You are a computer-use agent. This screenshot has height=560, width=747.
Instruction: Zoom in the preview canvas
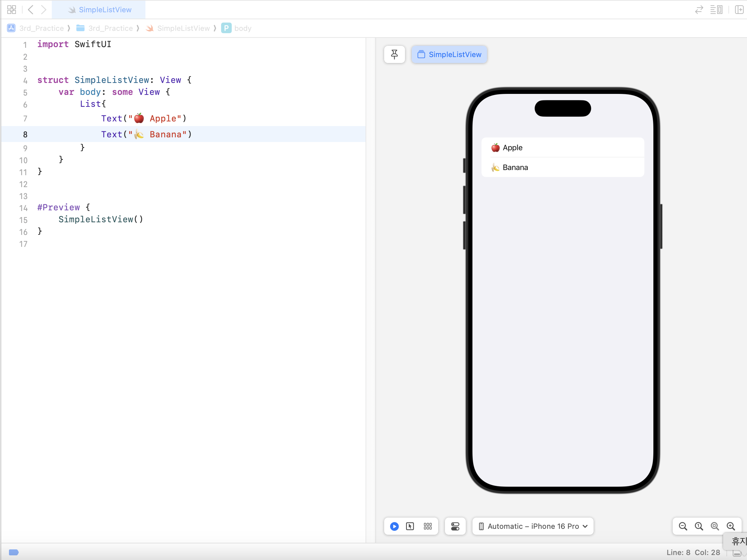(x=730, y=526)
